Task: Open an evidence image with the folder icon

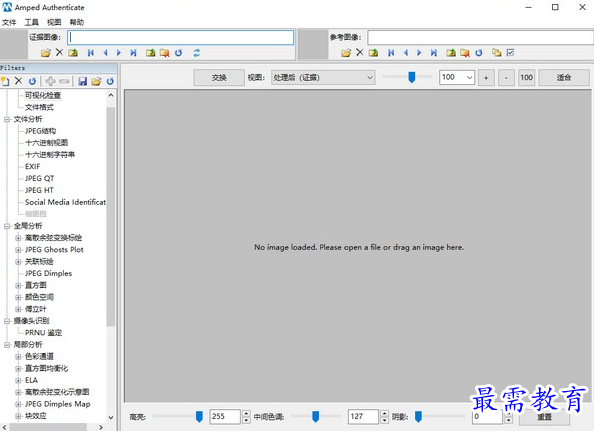Action: click(x=45, y=53)
